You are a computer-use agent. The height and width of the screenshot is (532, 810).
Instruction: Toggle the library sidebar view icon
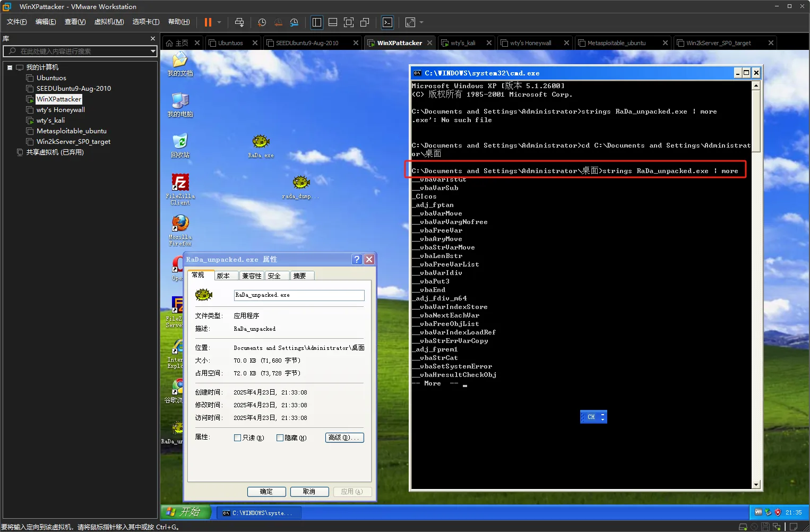(317, 22)
